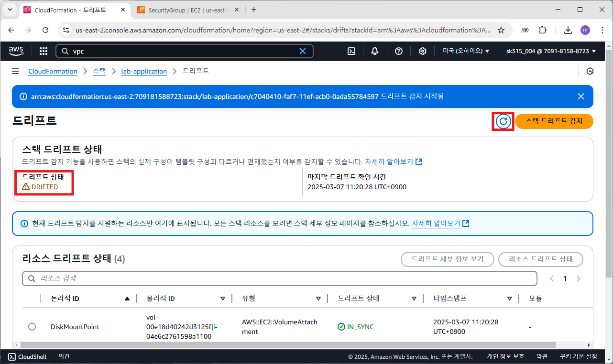613x364 pixels.
Task: Focus the AWS search box containing vpc
Action: pos(184,51)
